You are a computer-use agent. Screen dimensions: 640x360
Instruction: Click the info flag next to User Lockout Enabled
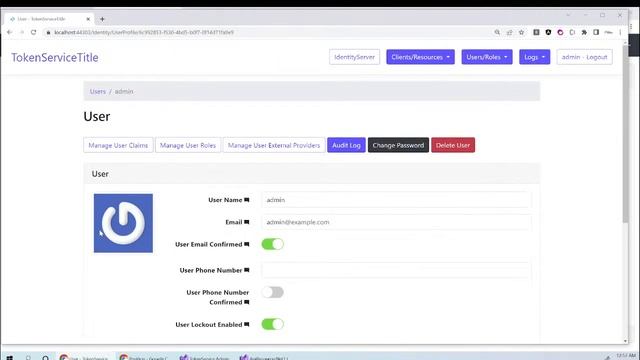click(247, 324)
